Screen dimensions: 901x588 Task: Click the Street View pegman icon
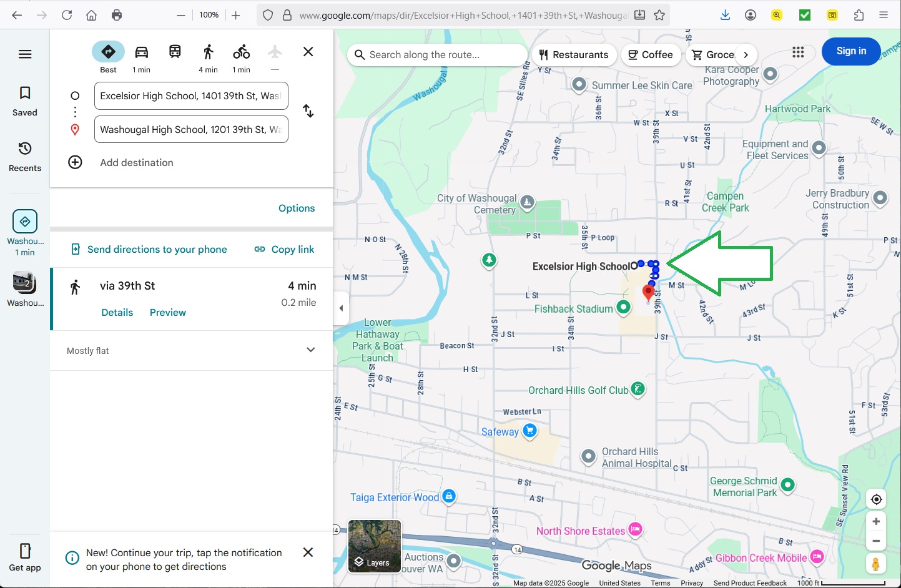click(875, 564)
